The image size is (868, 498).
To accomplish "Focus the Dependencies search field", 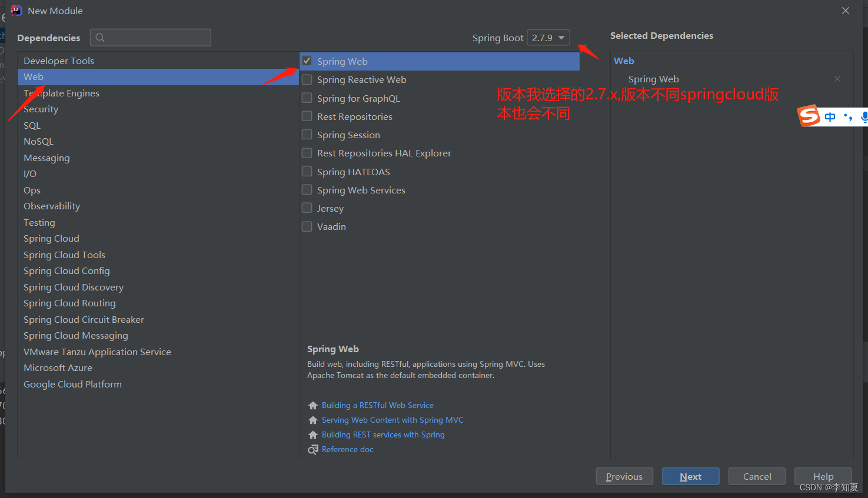I will [x=151, y=38].
